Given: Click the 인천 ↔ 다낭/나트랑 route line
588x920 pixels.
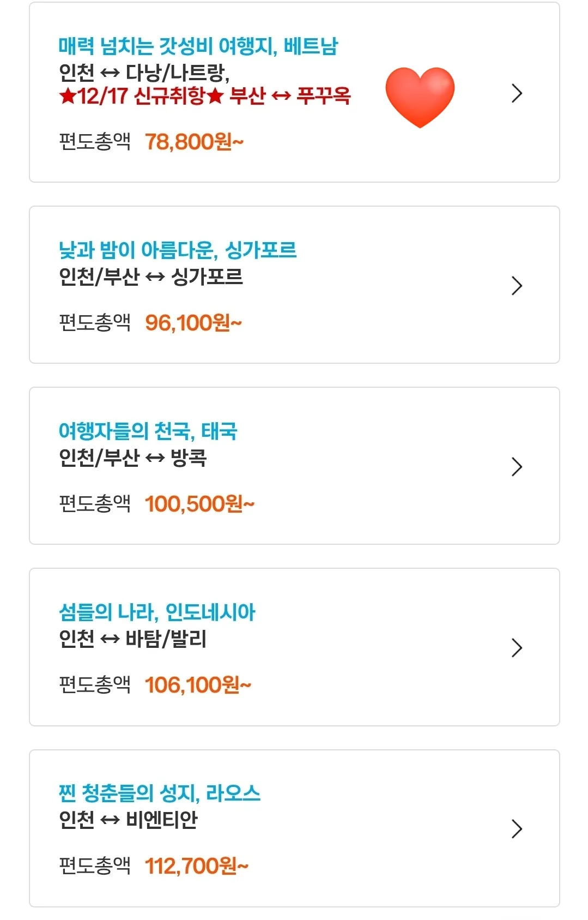Looking at the screenshot, I should click(144, 73).
